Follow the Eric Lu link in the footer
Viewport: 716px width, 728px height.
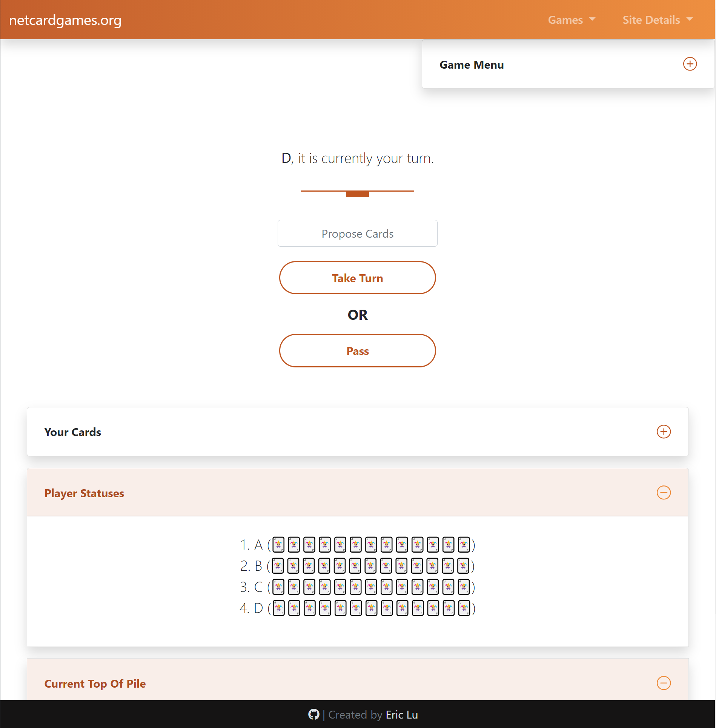[x=402, y=714]
